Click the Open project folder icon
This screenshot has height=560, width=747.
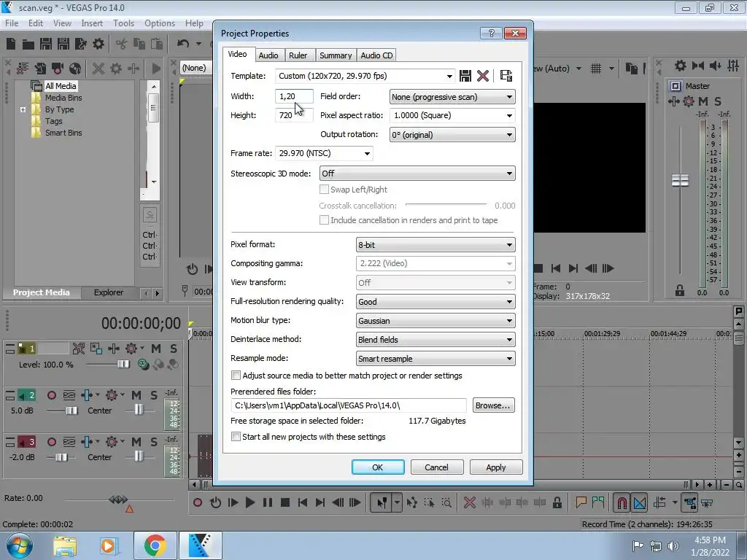coord(28,44)
